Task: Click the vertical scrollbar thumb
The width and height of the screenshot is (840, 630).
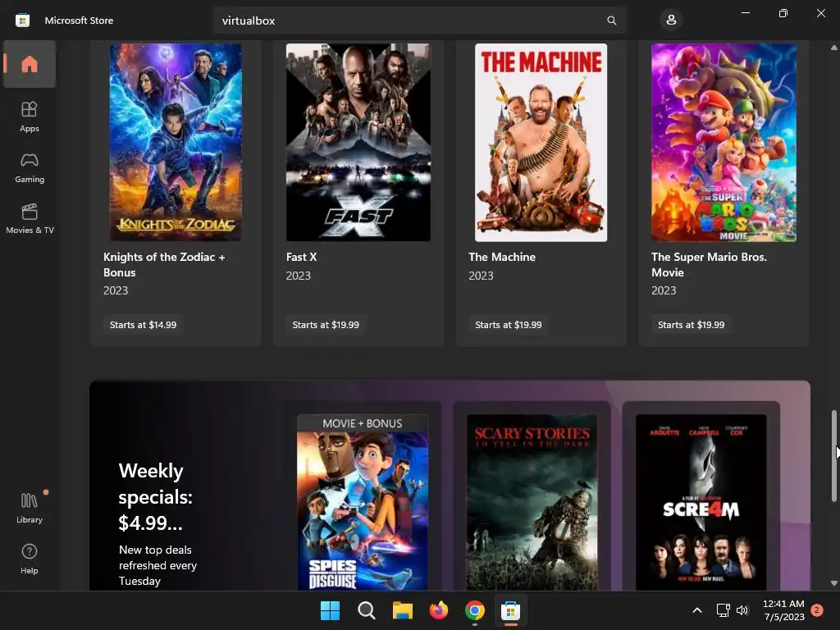Action: click(833, 456)
